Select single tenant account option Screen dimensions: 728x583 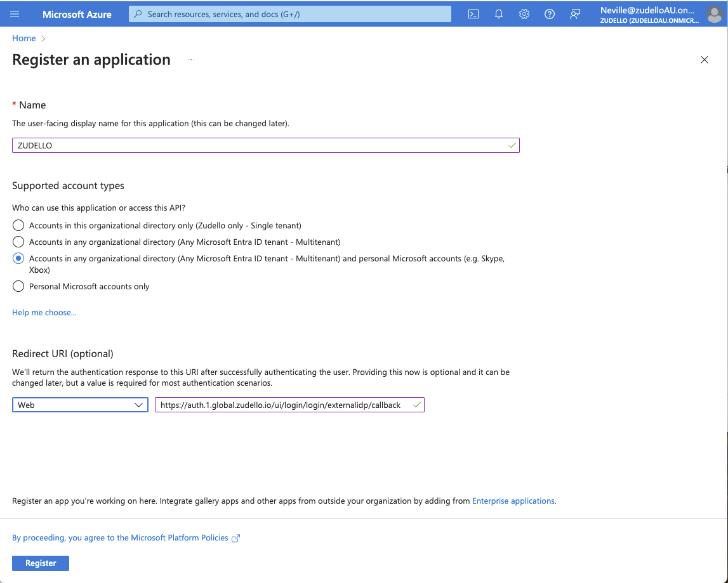point(18,226)
